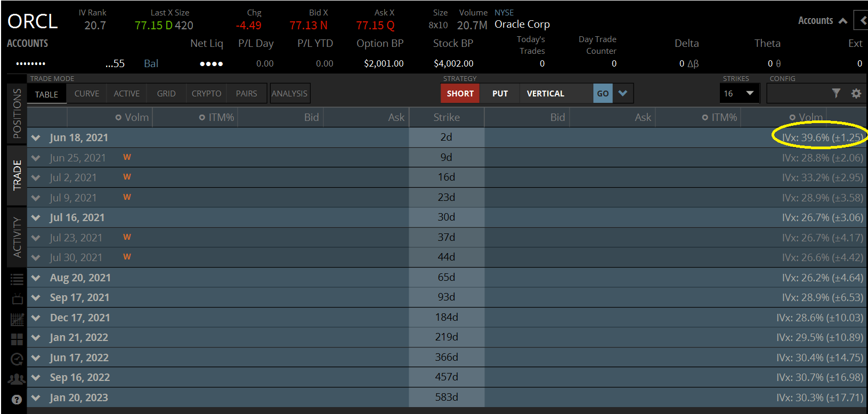Click the Stock BP value $4,002.00

tap(453, 63)
